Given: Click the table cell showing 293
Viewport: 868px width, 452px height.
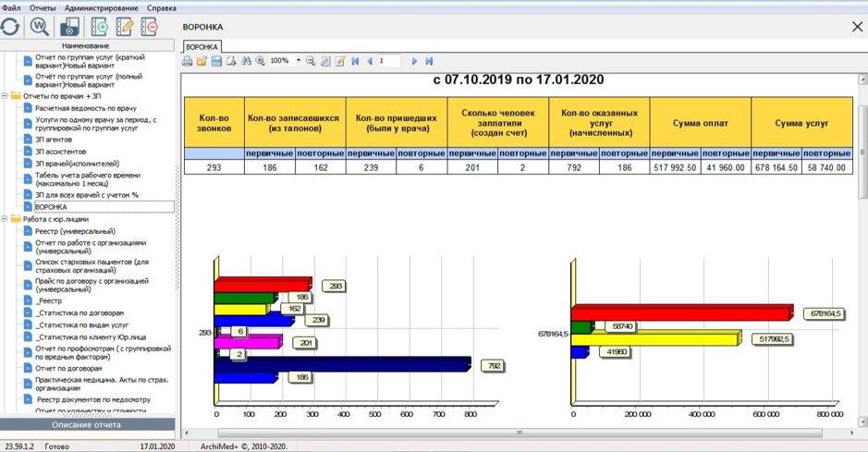Looking at the screenshot, I should click(x=214, y=167).
